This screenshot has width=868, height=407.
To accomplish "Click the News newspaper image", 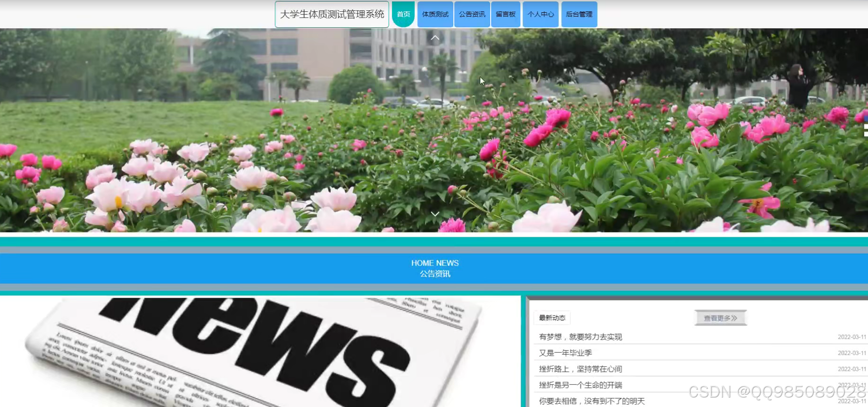I will pos(260,352).
